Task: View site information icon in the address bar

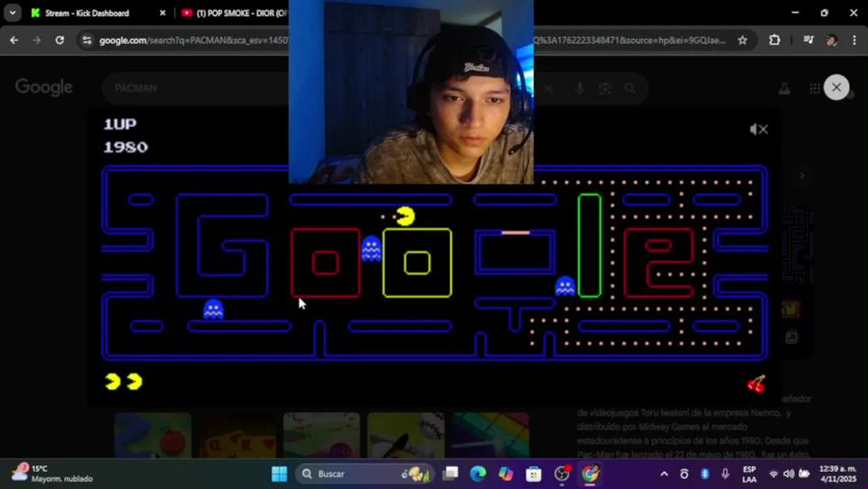Action: tap(86, 40)
